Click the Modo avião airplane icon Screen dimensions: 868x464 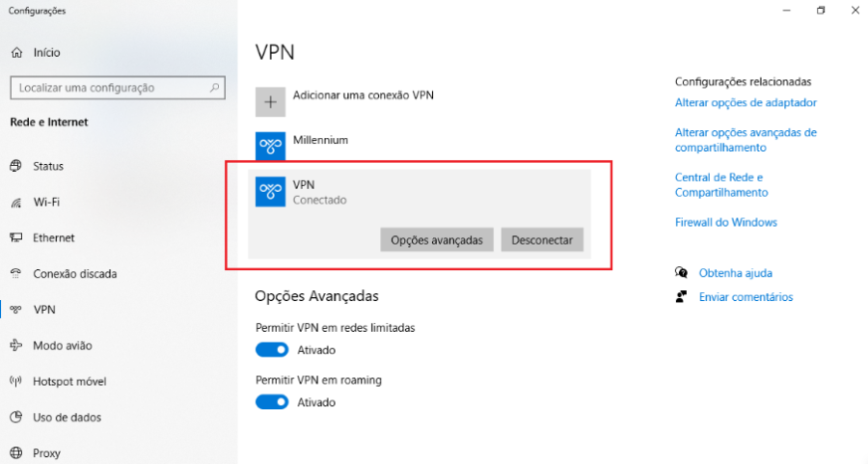(16, 345)
